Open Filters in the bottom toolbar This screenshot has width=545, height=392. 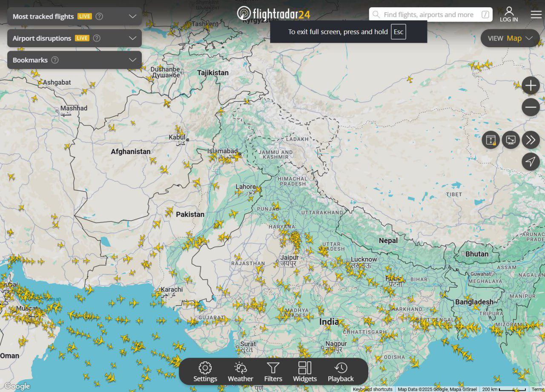[273, 372]
